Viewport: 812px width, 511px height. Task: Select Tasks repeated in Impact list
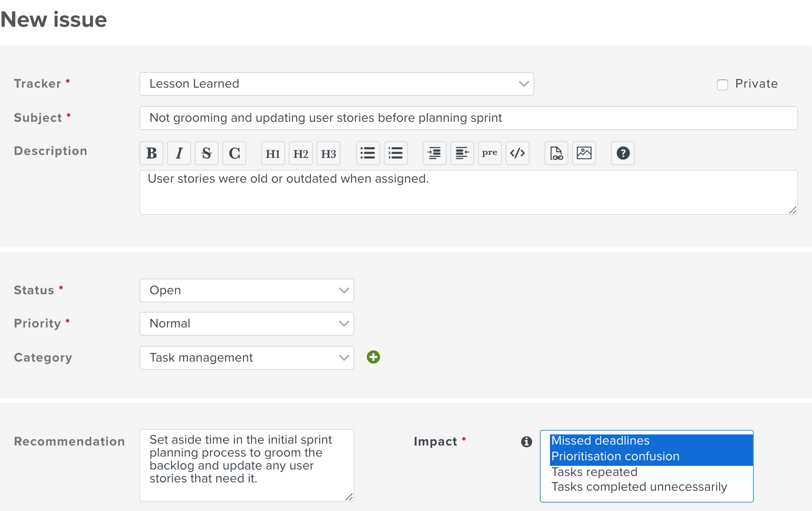[651, 472]
